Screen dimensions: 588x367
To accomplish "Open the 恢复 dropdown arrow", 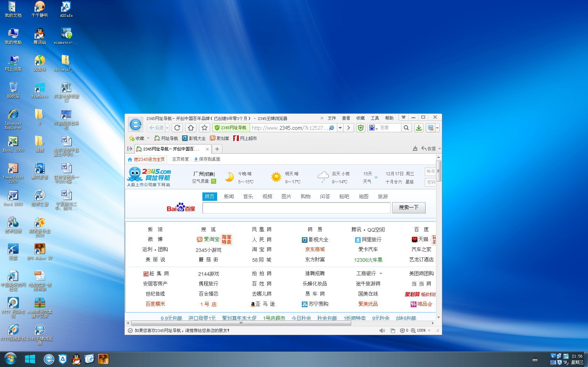I will tap(440, 149).
